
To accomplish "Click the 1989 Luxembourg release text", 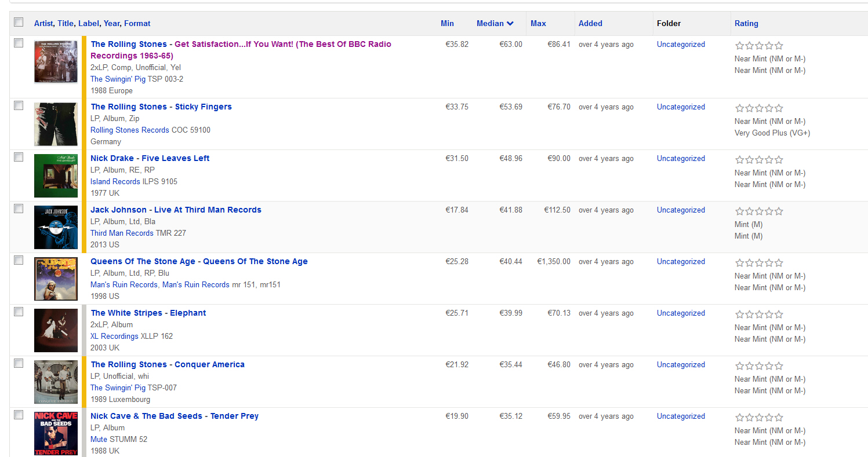I will coord(120,399).
